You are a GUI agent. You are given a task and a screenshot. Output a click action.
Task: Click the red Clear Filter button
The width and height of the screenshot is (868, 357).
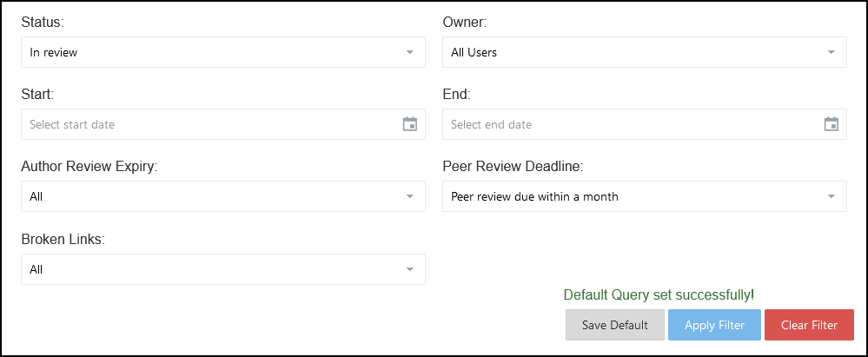pyautogui.click(x=809, y=325)
